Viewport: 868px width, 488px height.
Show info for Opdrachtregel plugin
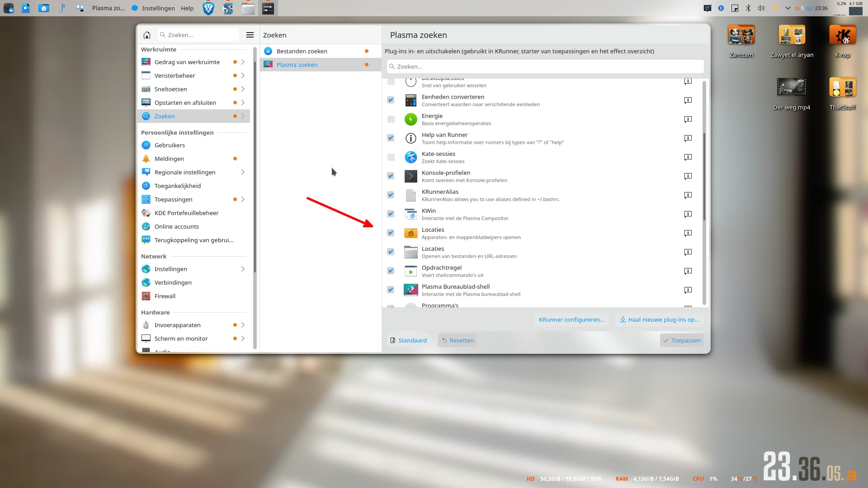[688, 271]
